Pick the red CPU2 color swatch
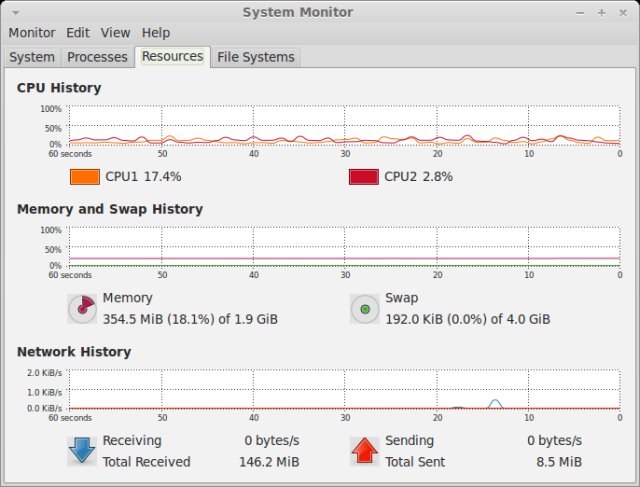 (363, 177)
